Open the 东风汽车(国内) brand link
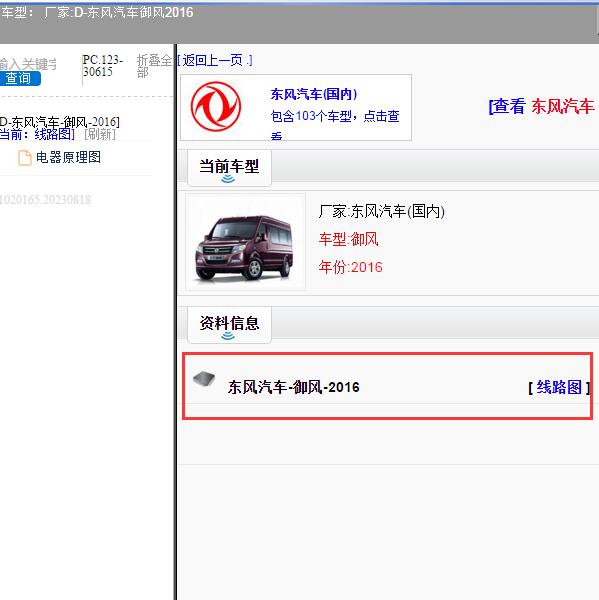This screenshot has width=599, height=600. (314, 94)
